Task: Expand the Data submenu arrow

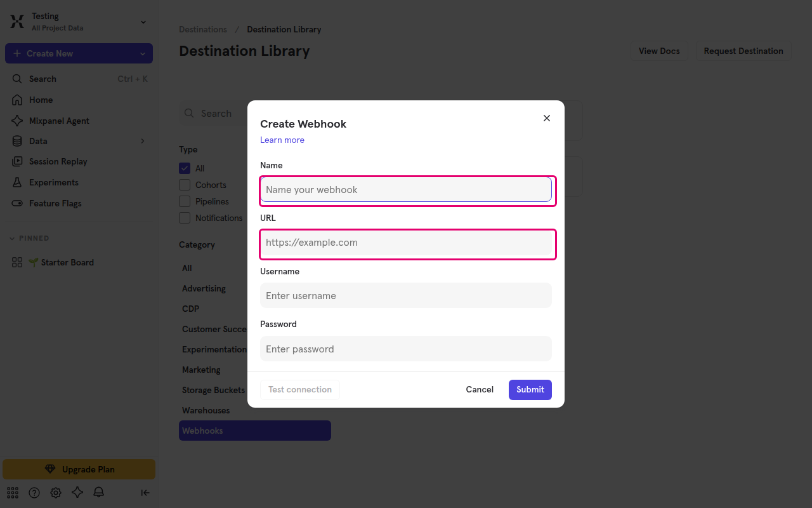Action: click(143, 141)
